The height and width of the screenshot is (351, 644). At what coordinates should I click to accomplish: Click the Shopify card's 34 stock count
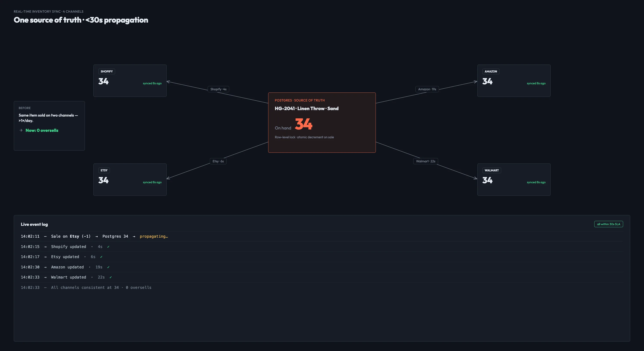pyautogui.click(x=103, y=81)
